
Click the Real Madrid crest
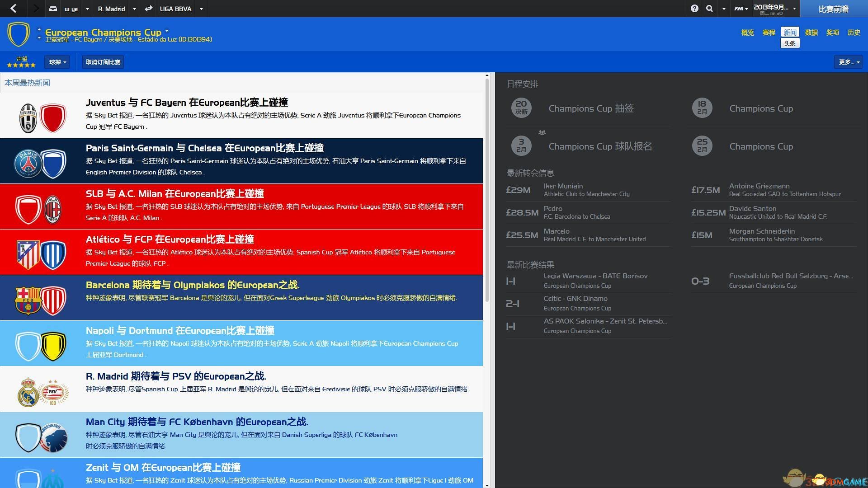click(28, 392)
